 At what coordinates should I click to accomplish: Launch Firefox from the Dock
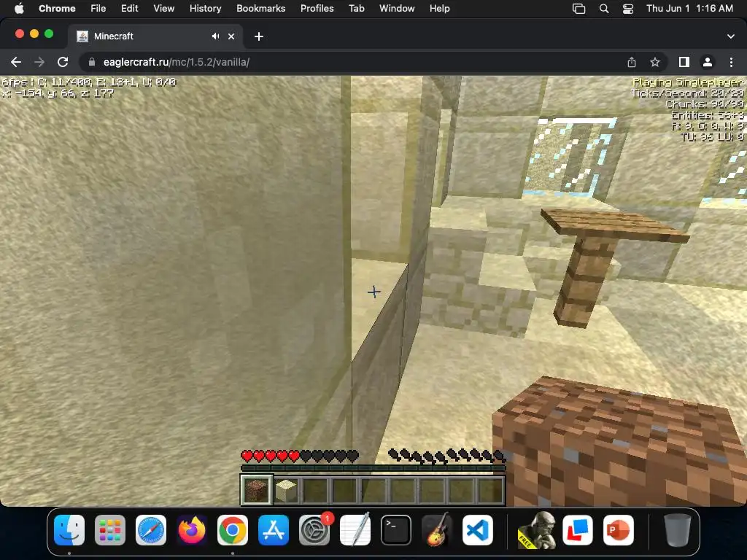[192, 530]
